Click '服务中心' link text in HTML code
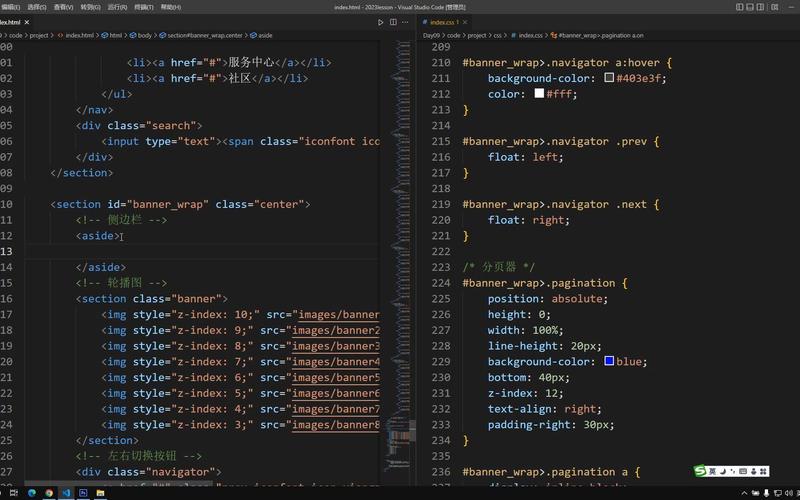The image size is (800, 500). pos(251,62)
